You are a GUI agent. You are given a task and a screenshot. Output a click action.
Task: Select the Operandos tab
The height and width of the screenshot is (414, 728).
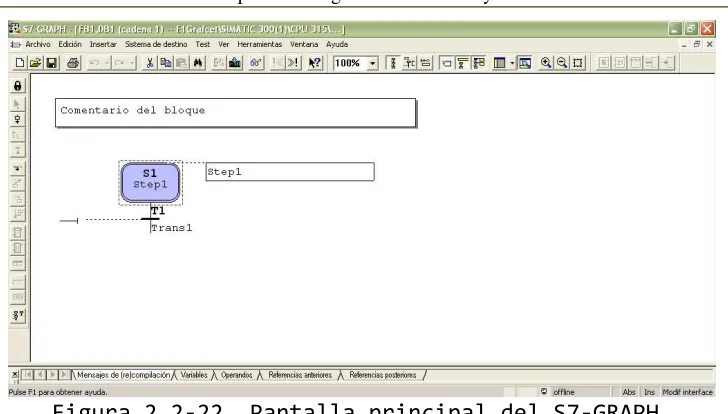236,375
